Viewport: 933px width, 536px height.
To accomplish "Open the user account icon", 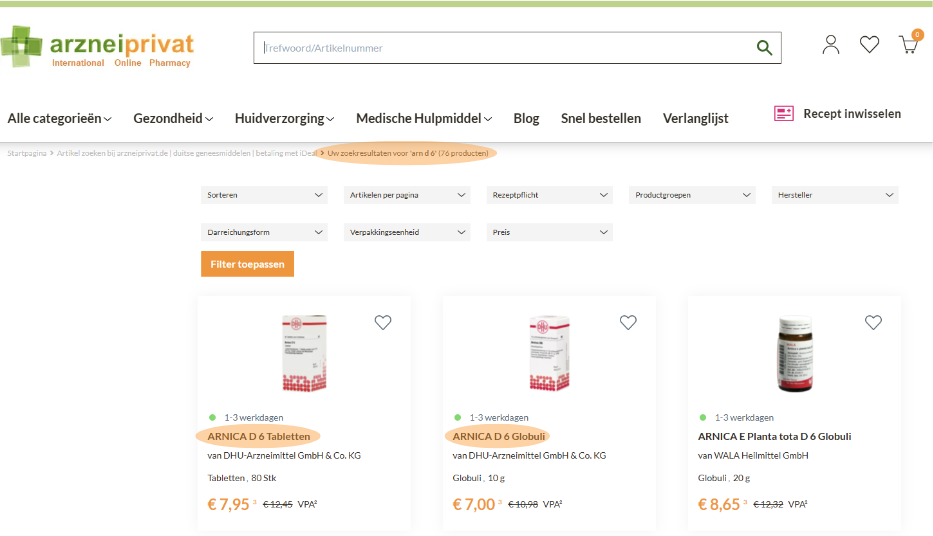I will (830, 45).
